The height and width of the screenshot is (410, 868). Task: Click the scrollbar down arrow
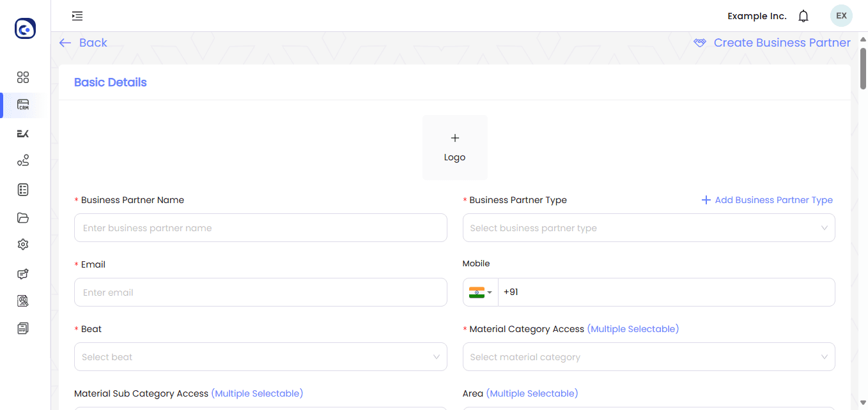tap(863, 403)
